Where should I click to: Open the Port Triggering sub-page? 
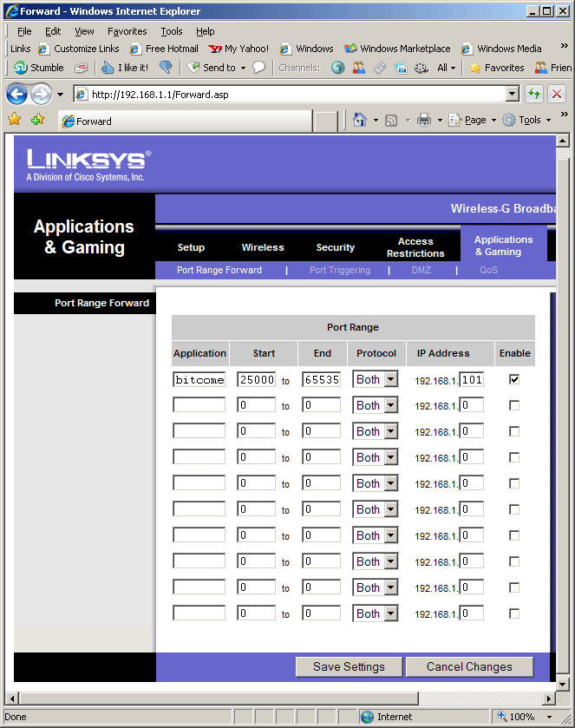[x=340, y=270]
